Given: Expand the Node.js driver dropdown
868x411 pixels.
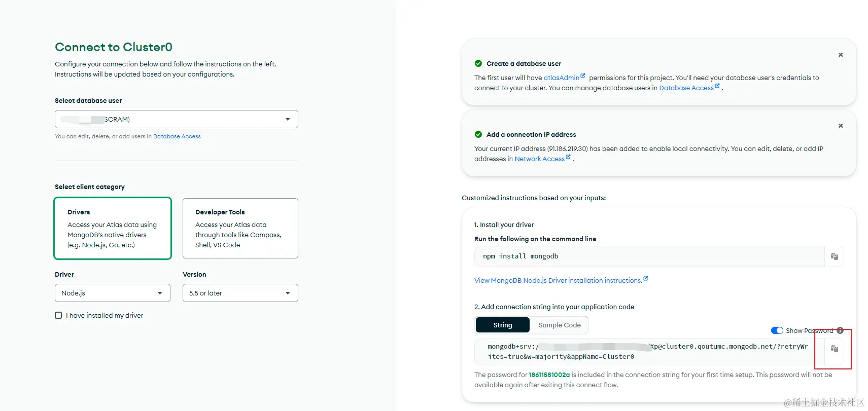Looking at the screenshot, I should click(113, 293).
